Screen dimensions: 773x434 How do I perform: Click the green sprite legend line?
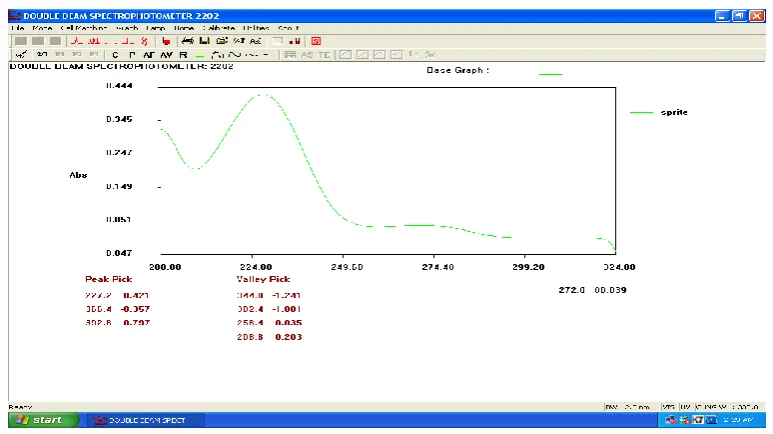pyautogui.click(x=641, y=112)
